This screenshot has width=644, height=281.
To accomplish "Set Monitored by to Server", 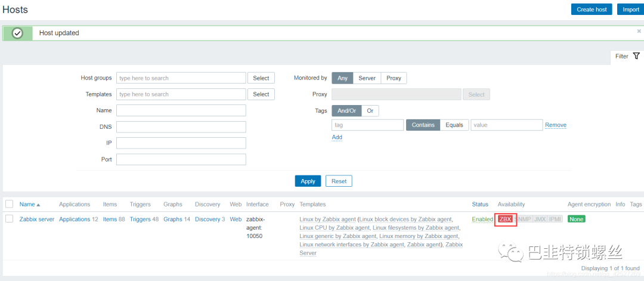I will [x=367, y=78].
